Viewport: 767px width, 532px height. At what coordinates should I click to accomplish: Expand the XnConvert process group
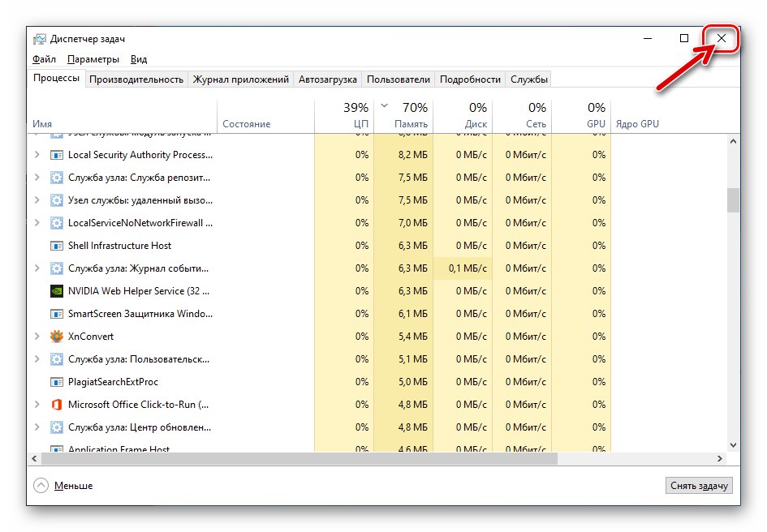coord(37,337)
